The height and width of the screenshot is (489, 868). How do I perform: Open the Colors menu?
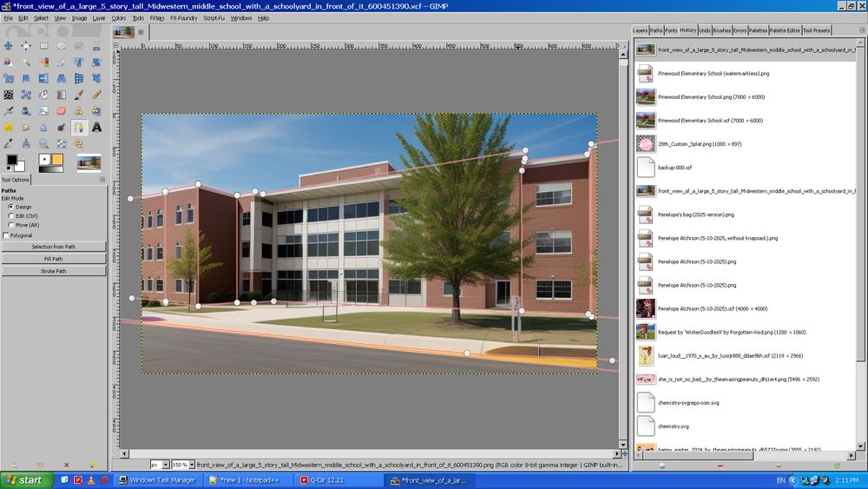pyautogui.click(x=118, y=17)
